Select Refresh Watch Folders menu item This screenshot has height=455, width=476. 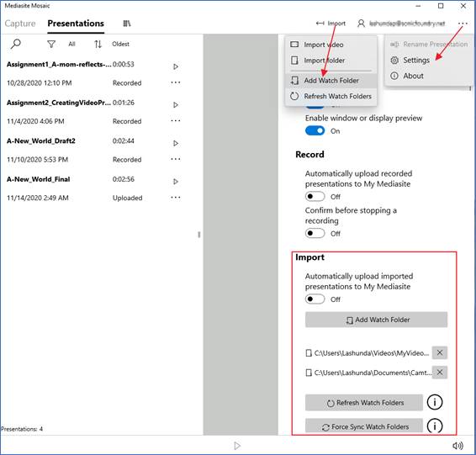[331, 96]
